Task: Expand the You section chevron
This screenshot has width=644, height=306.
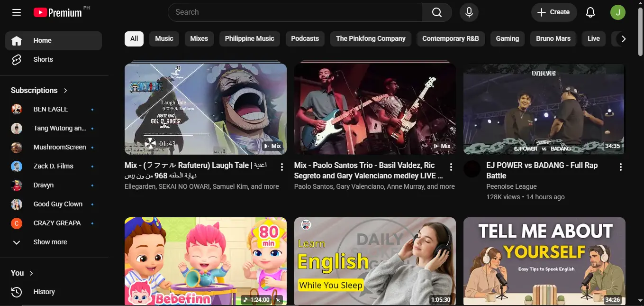Action: click(x=32, y=273)
